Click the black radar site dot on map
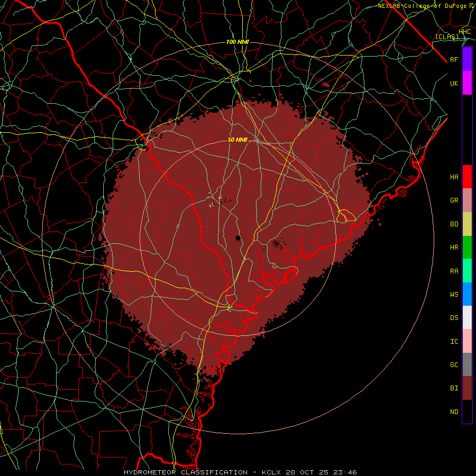Image resolution: width=476 pixels, height=476 pixels. point(239,238)
